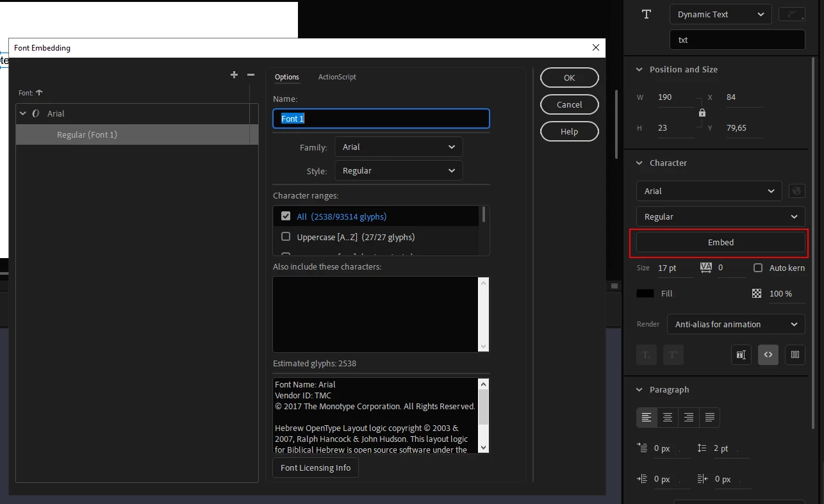Click the checkerboard alpha icon
Viewport: 824px width, 504px height.
point(757,293)
